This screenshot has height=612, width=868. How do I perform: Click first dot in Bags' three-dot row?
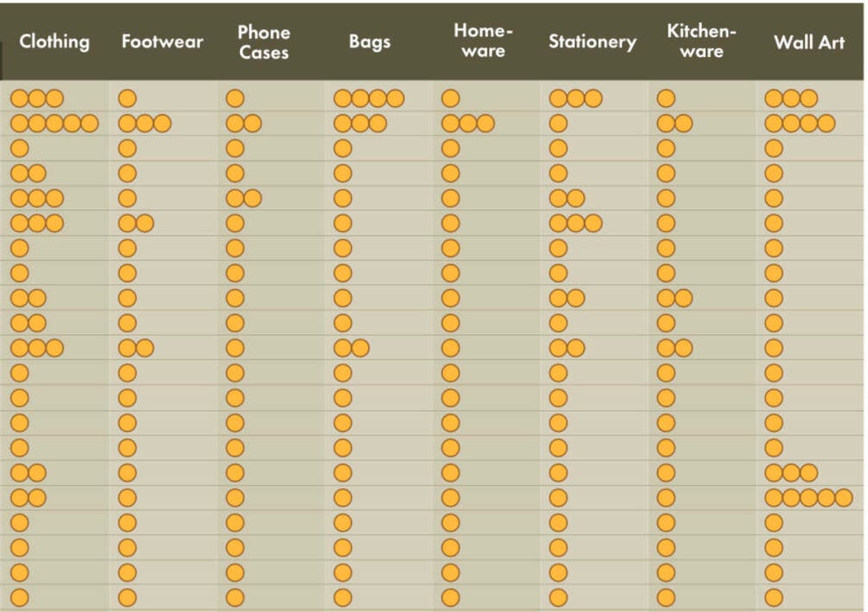pyautogui.click(x=343, y=123)
